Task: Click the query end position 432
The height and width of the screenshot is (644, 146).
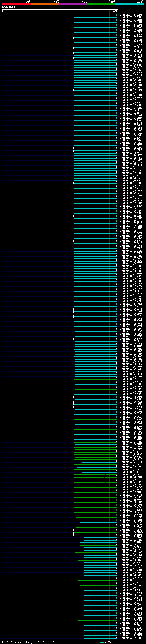Action: [115, 11]
